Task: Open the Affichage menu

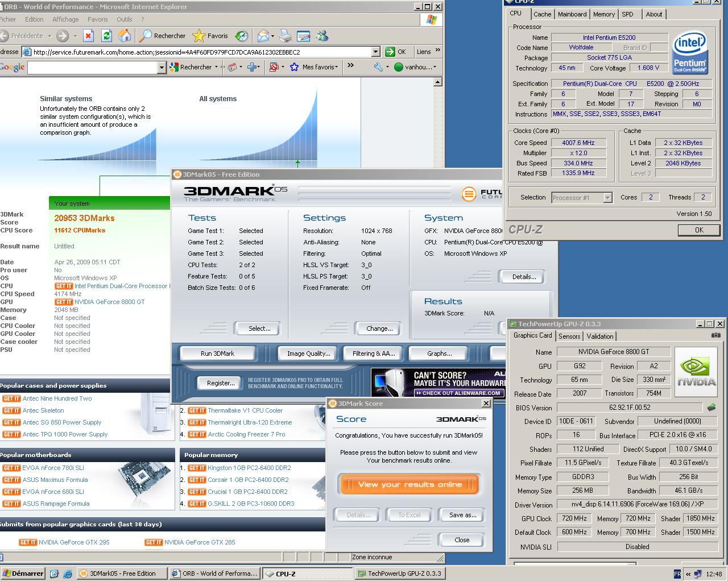Action: pos(65,19)
